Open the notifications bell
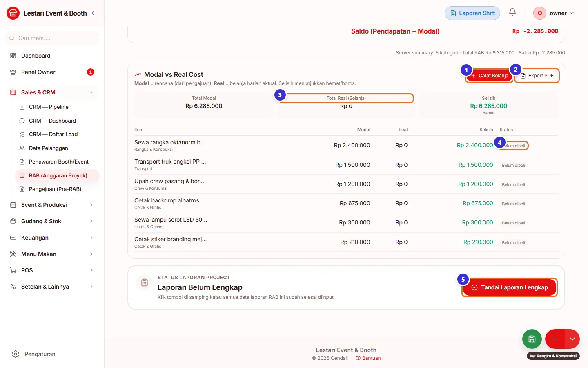588x368 pixels. point(512,12)
